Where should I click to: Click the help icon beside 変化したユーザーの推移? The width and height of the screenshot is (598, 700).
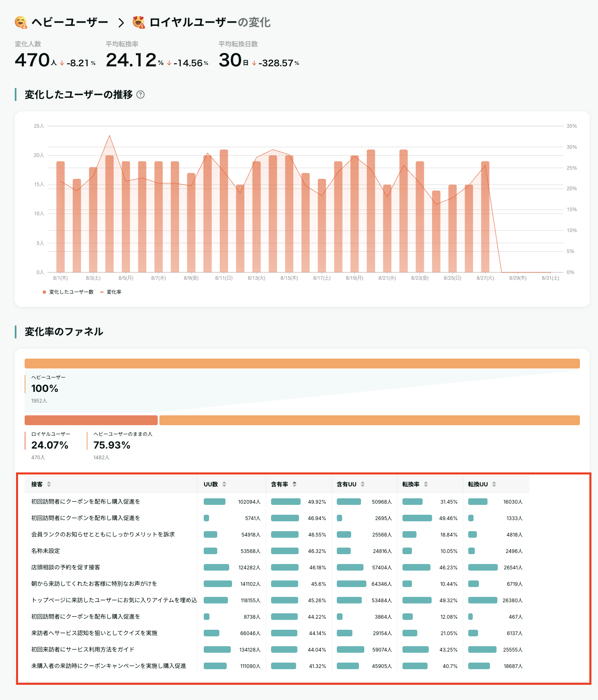coord(140,94)
